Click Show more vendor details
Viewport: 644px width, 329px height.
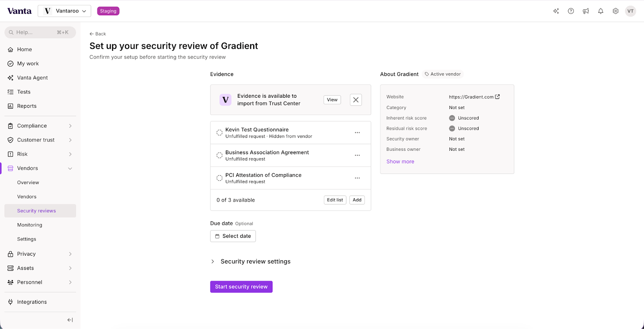tap(400, 162)
